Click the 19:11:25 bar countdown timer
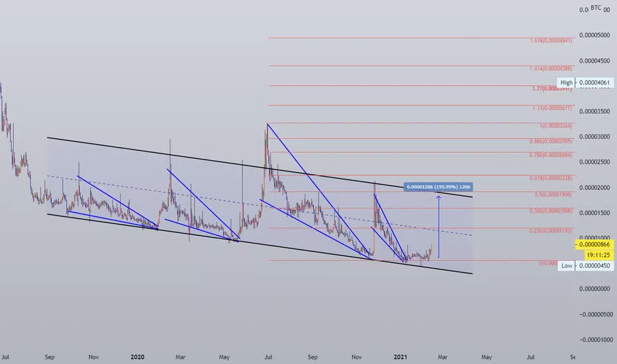Image resolution: width=617 pixels, height=364 pixels. 598,255
